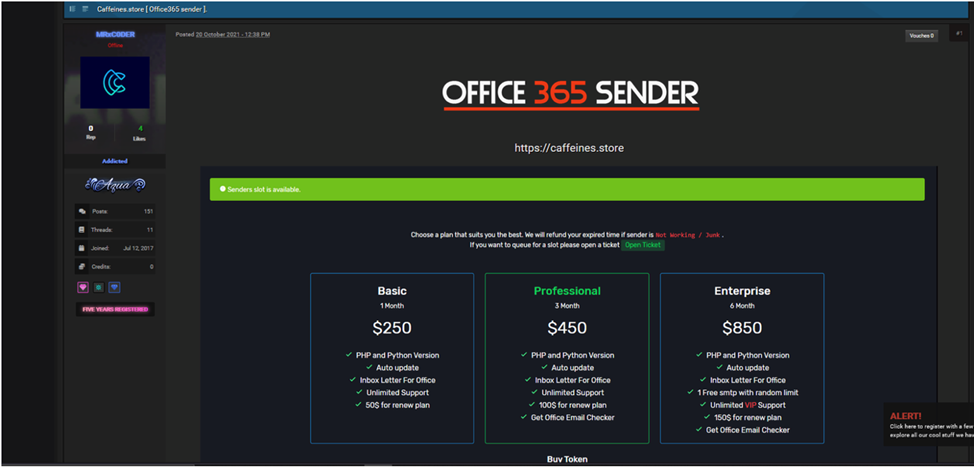Click the Not Working / Junk red text

689,235
